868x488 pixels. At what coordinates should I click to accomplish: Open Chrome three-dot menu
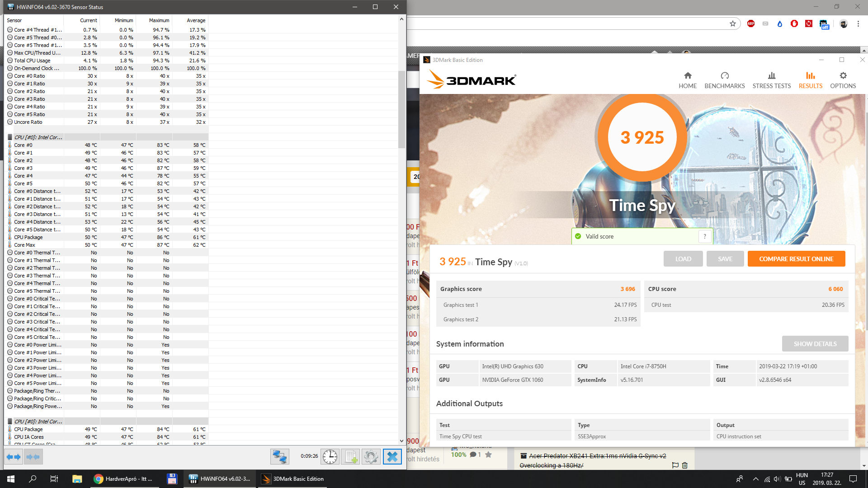point(858,24)
